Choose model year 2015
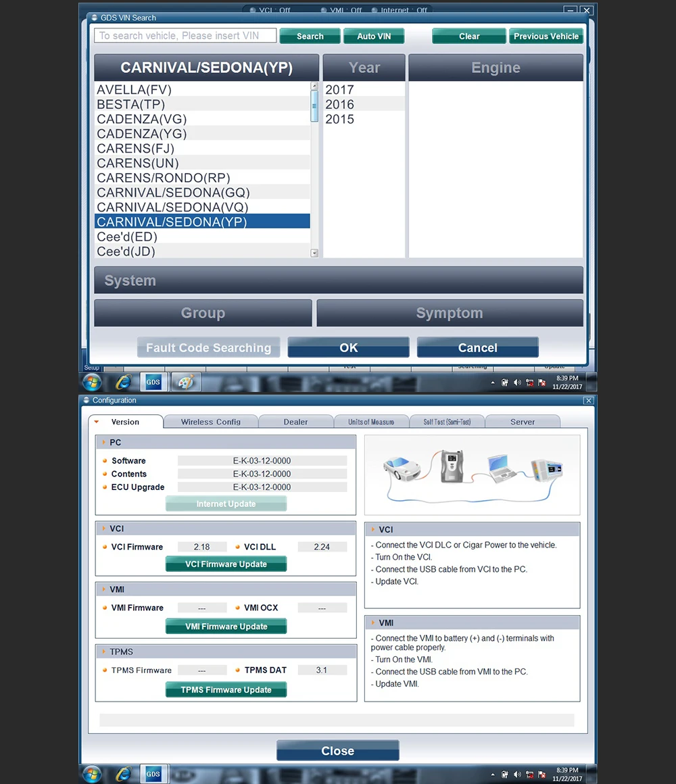Viewport: 676px width, 784px height. tap(364, 119)
